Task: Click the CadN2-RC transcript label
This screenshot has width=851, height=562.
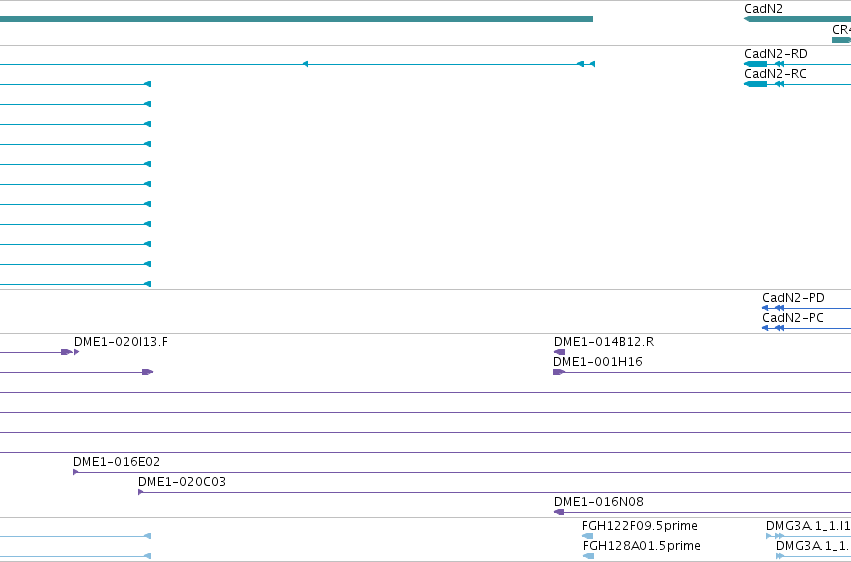Action: [775, 74]
